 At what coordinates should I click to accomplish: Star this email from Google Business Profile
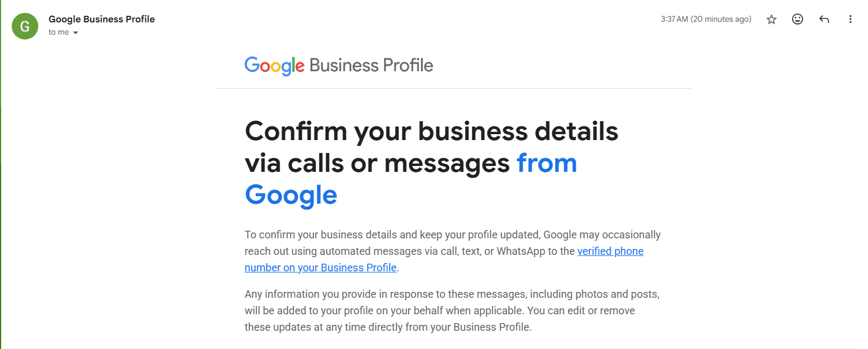pyautogui.click(x=771, y=19)
